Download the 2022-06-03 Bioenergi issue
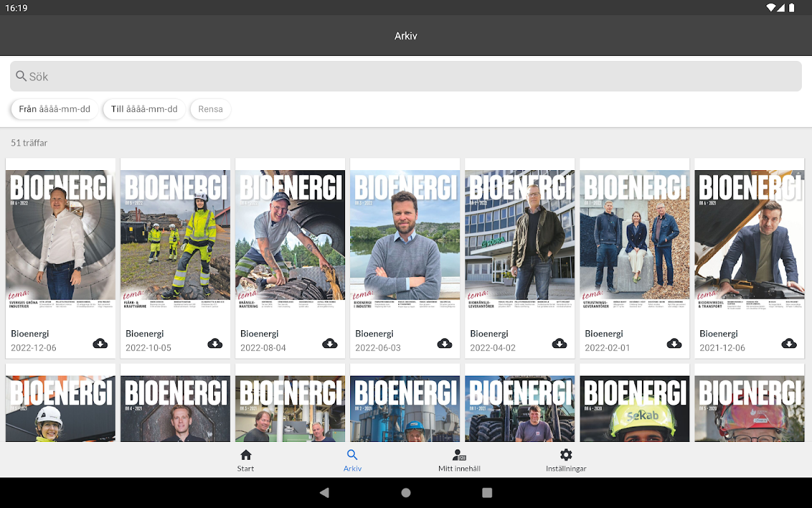 (x=445, y=344)
